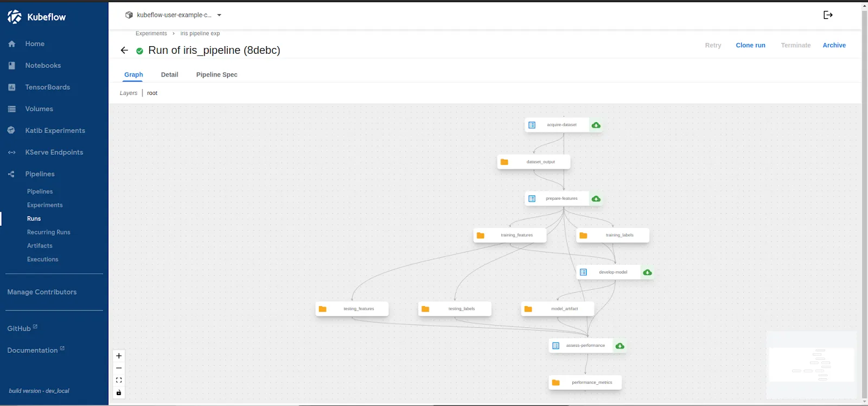Viewport: 868px width, 406px height.
Task: Zoom out of the pipeline graph
Action: tap(119, 368)
